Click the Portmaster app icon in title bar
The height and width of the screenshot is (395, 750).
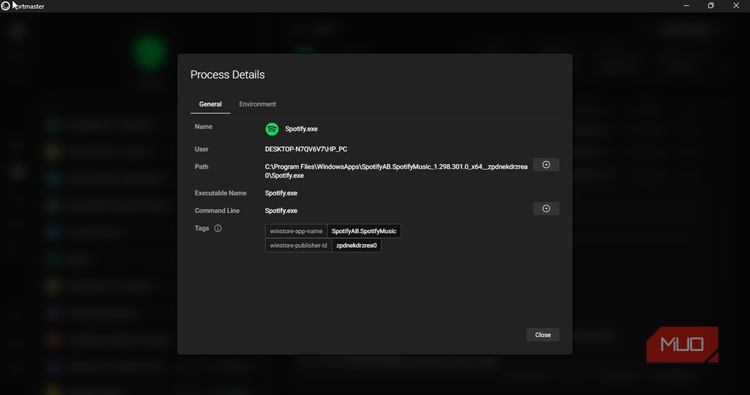(x=6, y=6)
